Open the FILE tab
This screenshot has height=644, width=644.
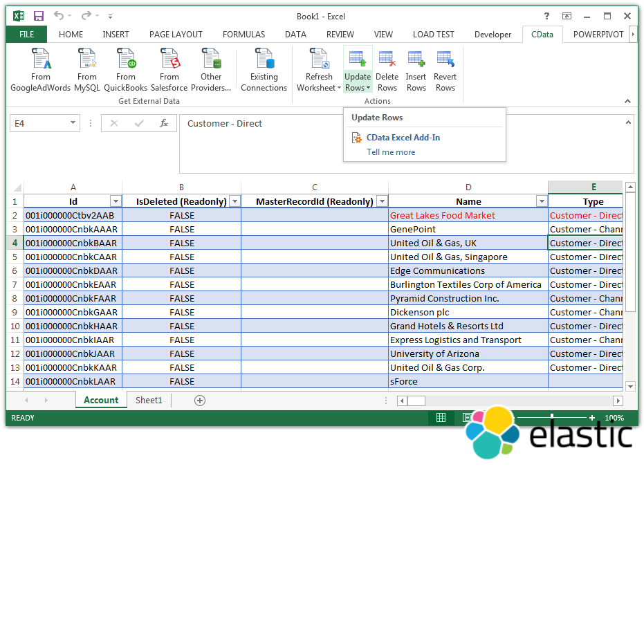tap(27, 35)
